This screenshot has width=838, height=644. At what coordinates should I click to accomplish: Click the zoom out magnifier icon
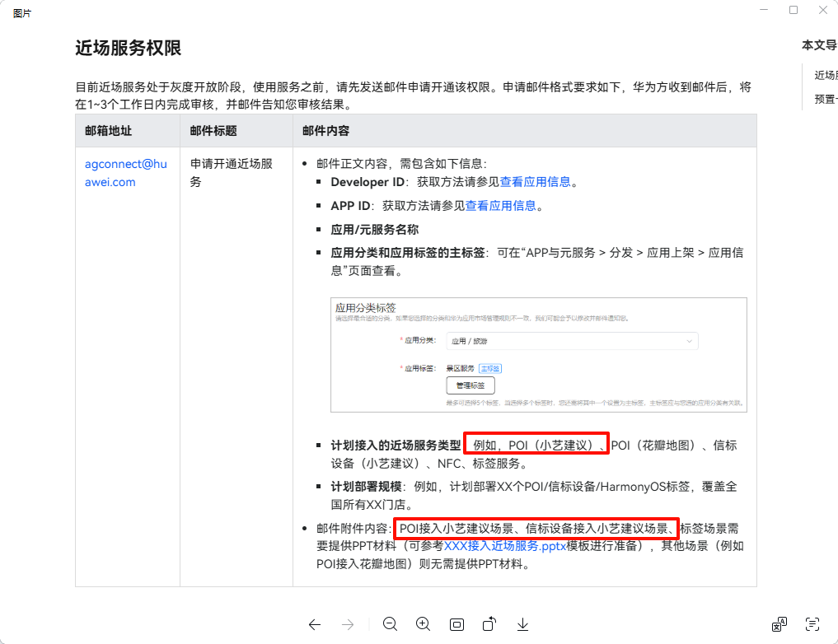[x=390, y=624]
